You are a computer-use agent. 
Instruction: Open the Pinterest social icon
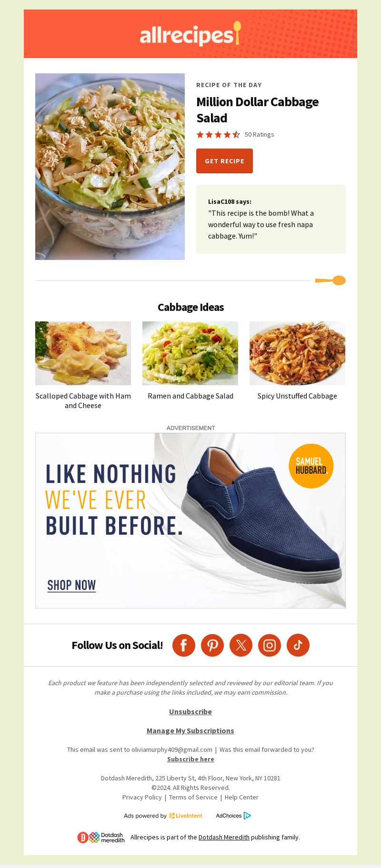point(212,645)
